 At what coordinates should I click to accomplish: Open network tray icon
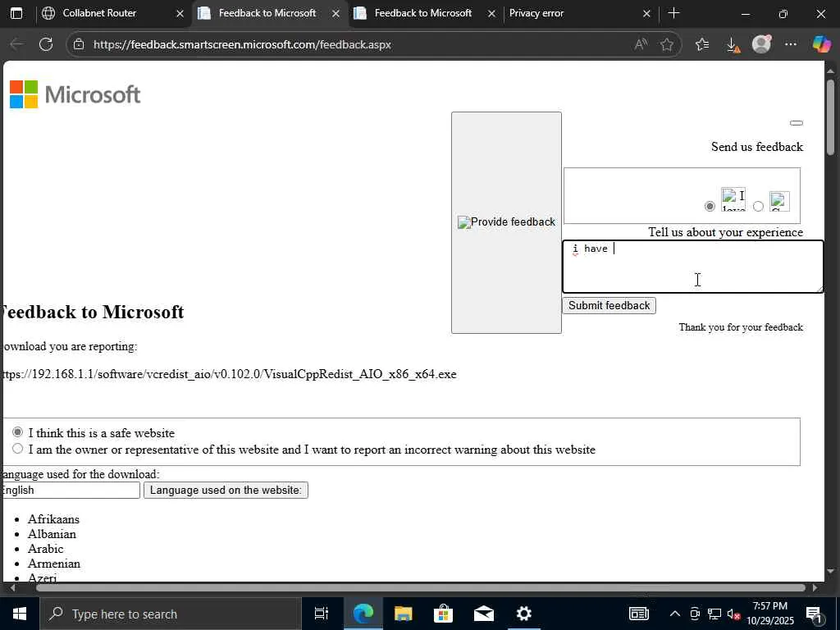[x=714, y=614]
